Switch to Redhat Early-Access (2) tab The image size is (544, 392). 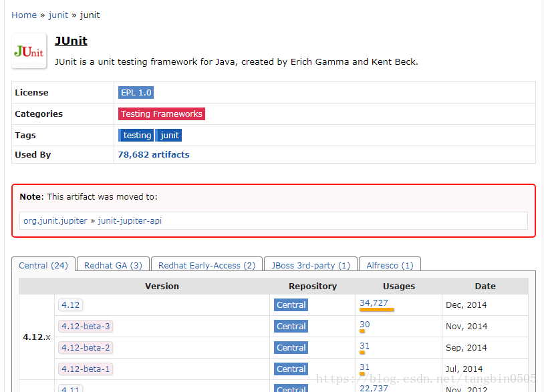(207, 265)
